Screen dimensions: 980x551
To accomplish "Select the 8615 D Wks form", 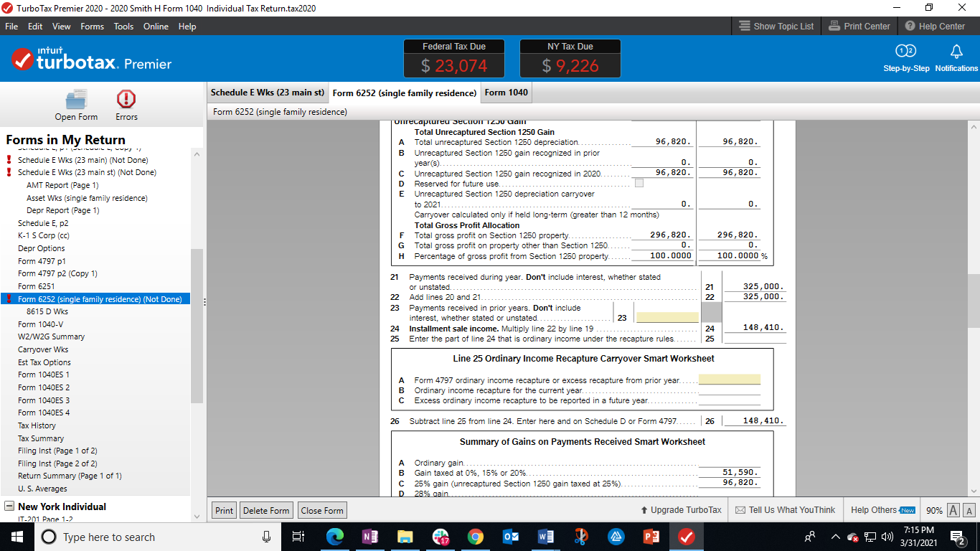I will pos(47,311).
